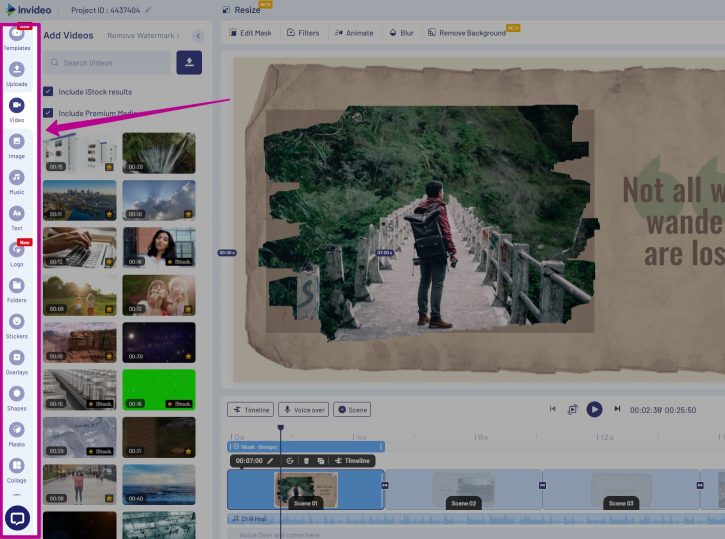The width and height of the screenshot is (725, 539).
Task: Toggle Include iStock results checkbox
Action: click(48, 92)
